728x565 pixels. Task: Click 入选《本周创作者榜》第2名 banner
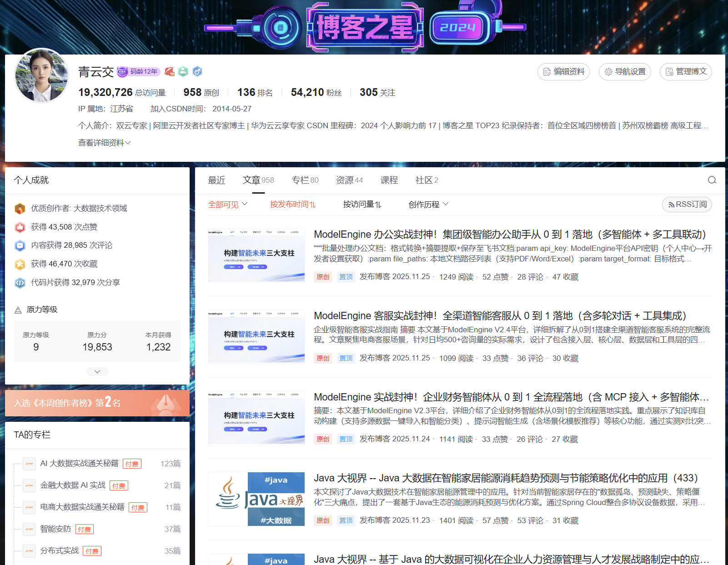point(97,403)
